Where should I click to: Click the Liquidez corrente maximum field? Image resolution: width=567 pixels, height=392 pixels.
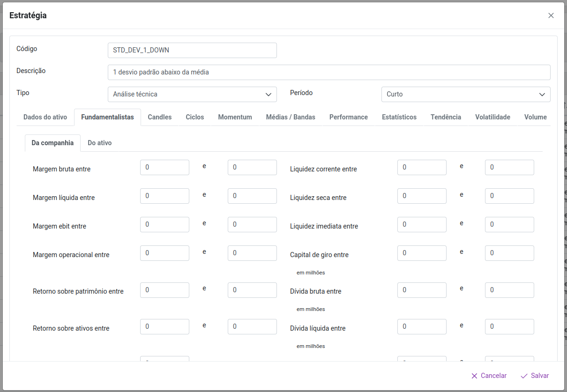[509, 167]
